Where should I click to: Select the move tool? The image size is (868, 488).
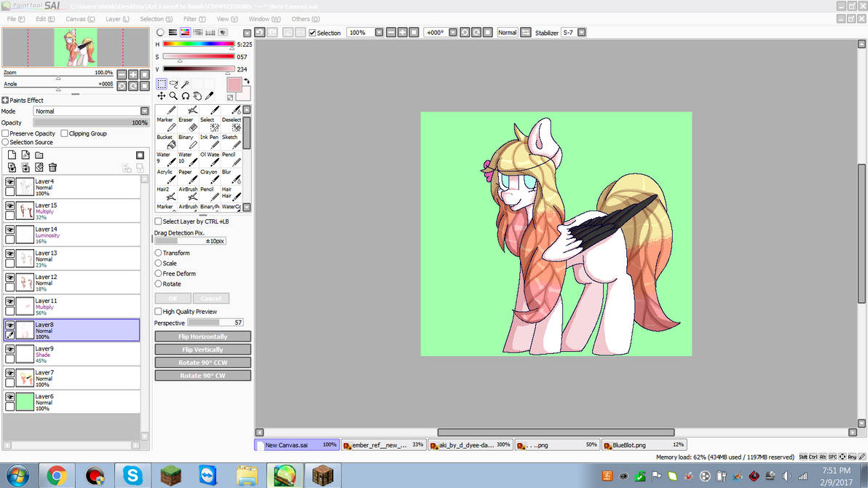[162, 96]
